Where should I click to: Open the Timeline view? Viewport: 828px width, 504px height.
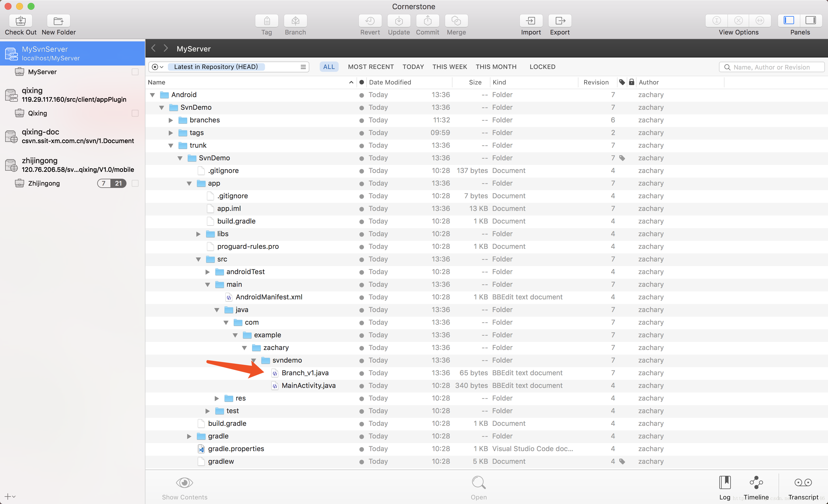756,488
